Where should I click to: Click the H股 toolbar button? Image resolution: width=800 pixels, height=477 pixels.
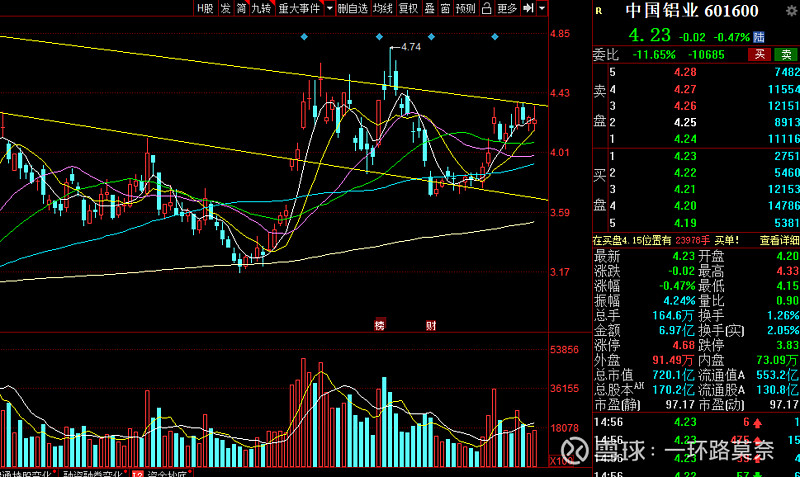[x=206, y=8]
